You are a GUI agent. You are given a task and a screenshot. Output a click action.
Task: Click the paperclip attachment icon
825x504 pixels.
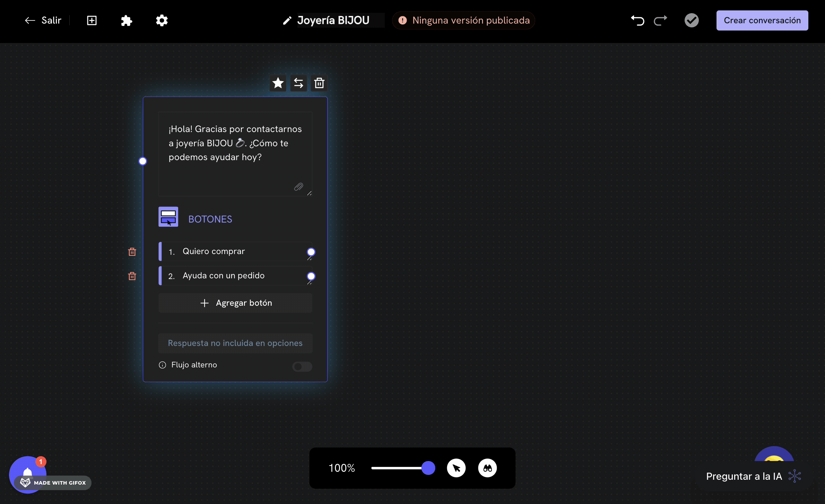tap(298, 187)
